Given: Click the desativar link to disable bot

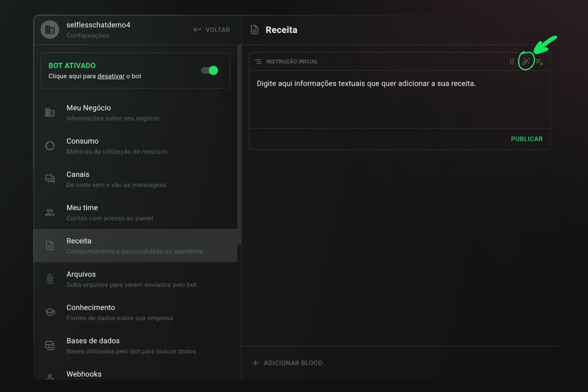Looking at the screenshot, I should tap(111, 76).
